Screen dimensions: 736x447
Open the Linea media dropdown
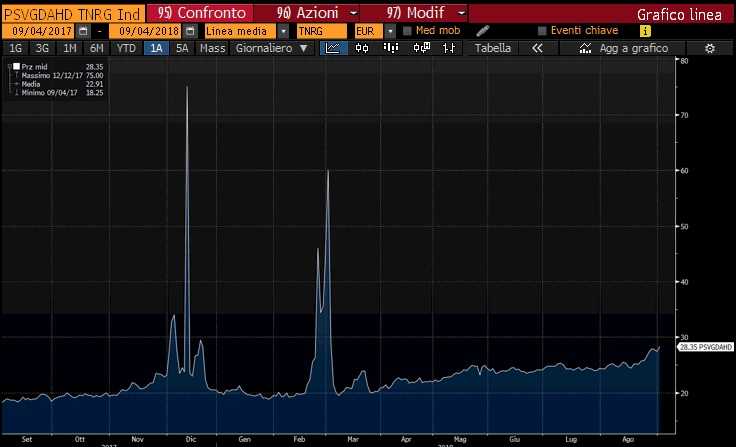coord(283,31)
